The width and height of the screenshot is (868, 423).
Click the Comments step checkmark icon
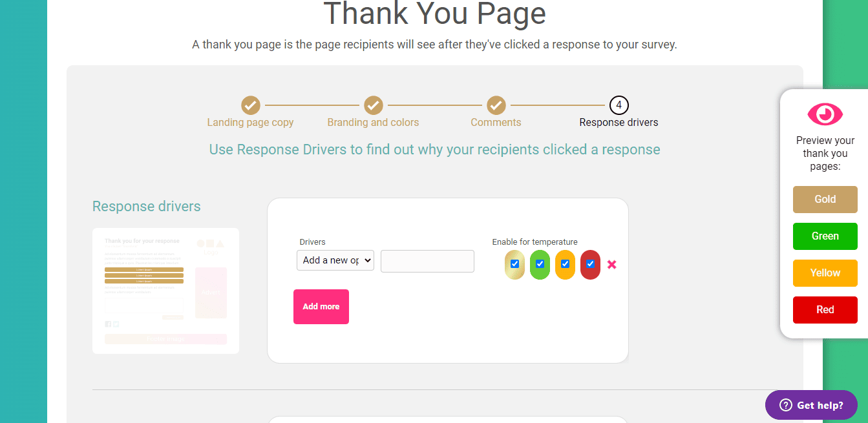(496, 105)
